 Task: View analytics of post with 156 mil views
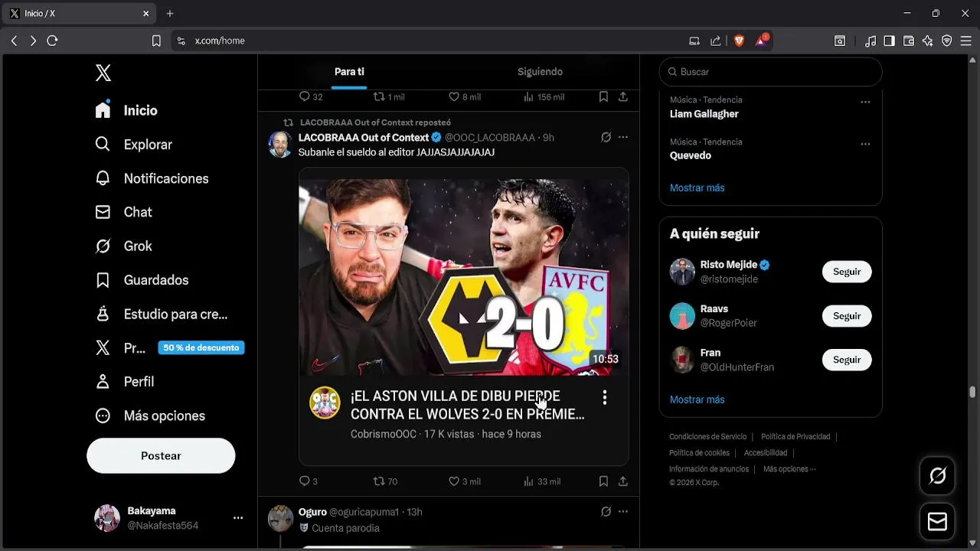(544, 97)
